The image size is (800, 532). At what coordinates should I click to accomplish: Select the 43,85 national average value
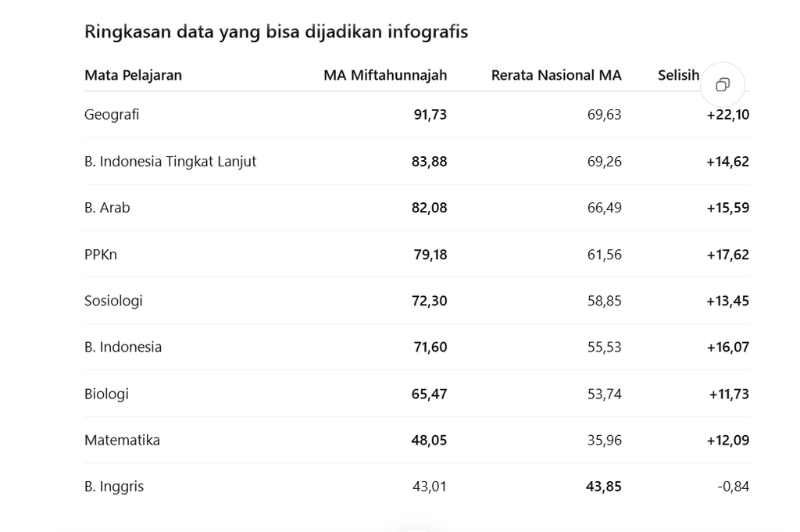pyautogui.click(x=604, y=487)
